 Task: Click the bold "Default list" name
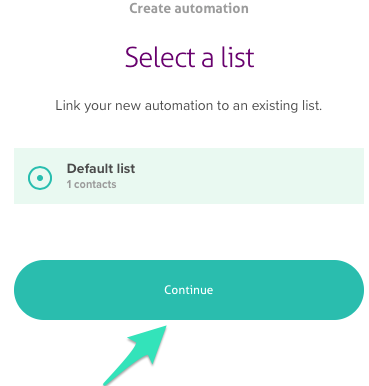pyautogui.click(x=101, y=169)
